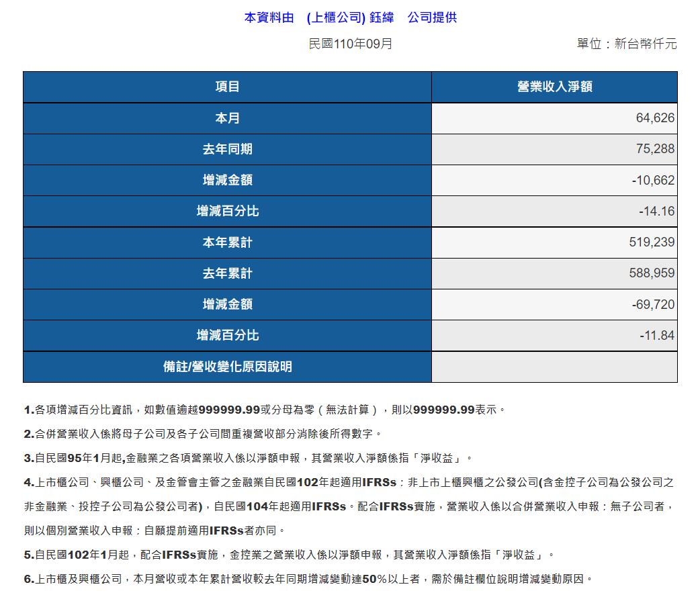Click the note line starting 則以個別營業收入申報

tap(155, 531)
